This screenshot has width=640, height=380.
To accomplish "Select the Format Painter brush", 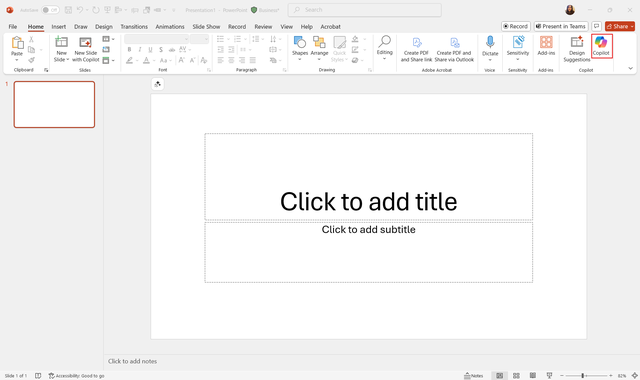I will click(x=31, y=60).
